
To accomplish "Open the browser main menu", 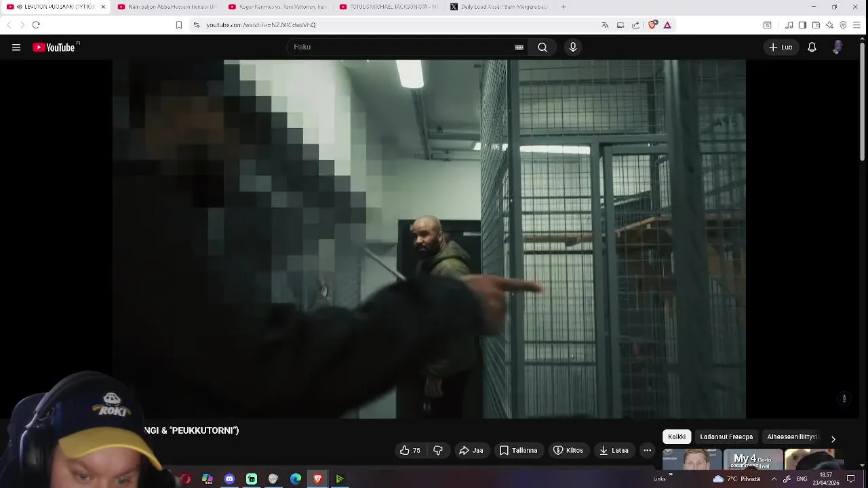I will pos(856,25).
